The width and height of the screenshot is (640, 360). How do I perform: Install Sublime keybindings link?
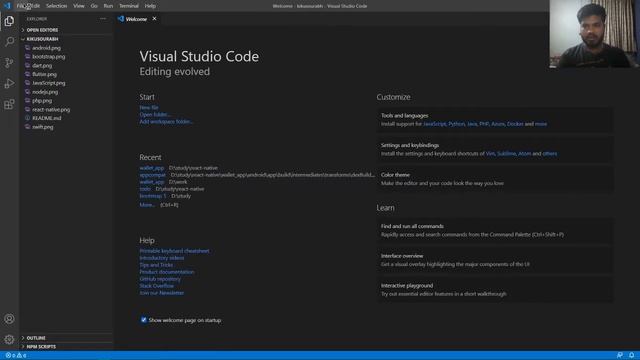[506, 153]
